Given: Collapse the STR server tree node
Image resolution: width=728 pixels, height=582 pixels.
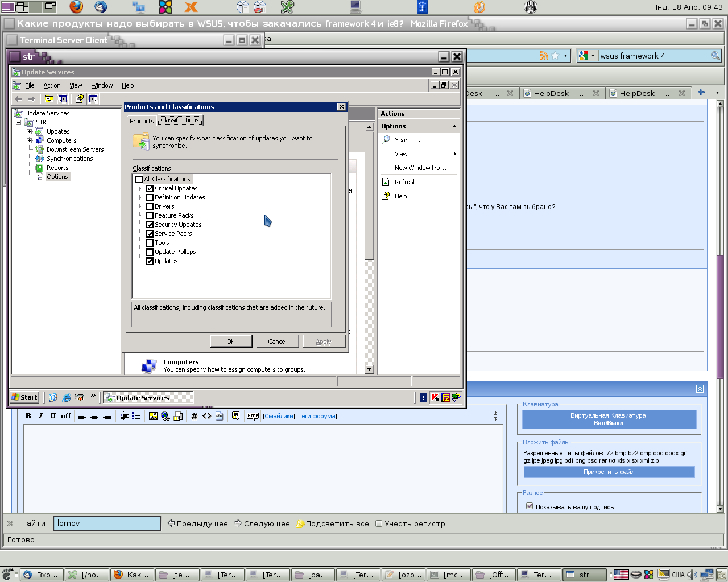Looking at the screenshot, I should point(18,122).
